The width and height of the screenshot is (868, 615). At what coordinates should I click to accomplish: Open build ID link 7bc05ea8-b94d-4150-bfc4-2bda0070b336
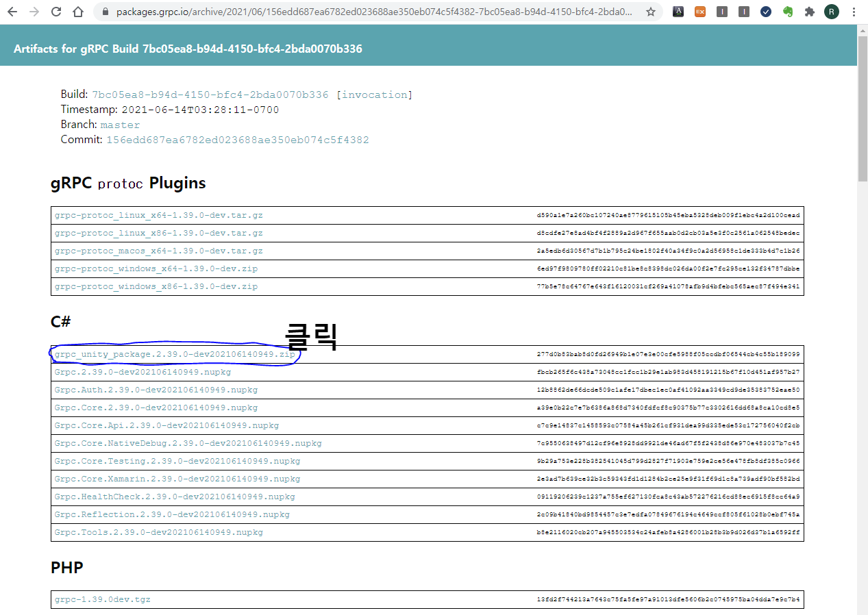[x=210, y=95]
